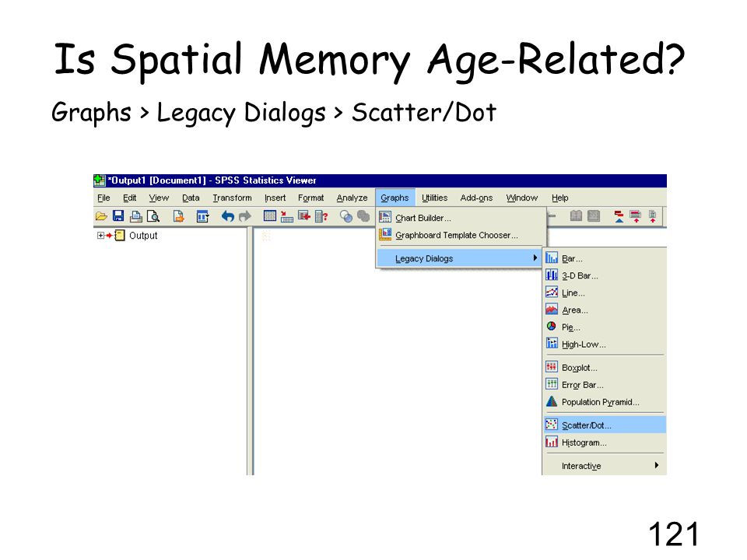Select the Output item in outline pane
The height and width of the screenshot is (560, 747).
coord(143,235)
